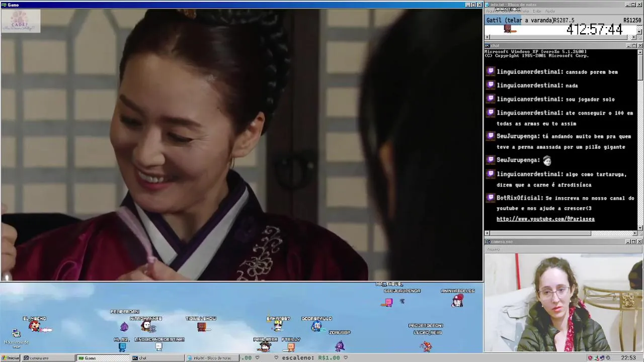The height and width of the screenshot is (362, 644).
Task: Click the R$1250 goal amount
Action: (632, 21)
